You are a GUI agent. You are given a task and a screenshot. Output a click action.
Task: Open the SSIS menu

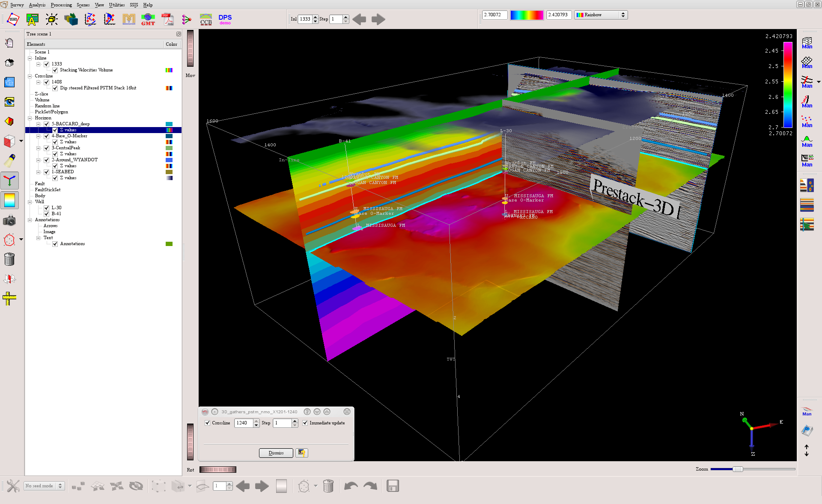pos(134,5)
